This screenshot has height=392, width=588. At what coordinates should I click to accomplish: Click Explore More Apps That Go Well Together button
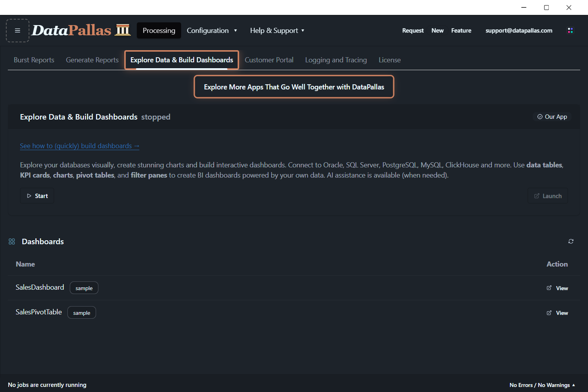[294, 87]
